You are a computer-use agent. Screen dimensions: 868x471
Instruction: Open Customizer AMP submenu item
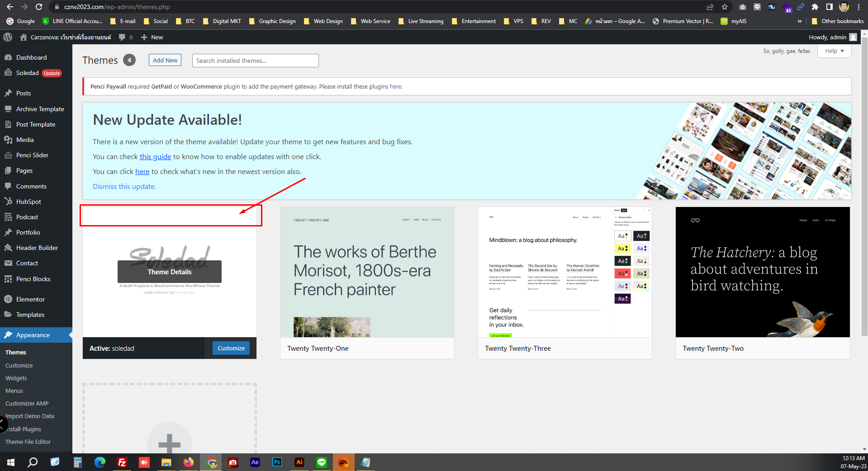coord(27,403)
